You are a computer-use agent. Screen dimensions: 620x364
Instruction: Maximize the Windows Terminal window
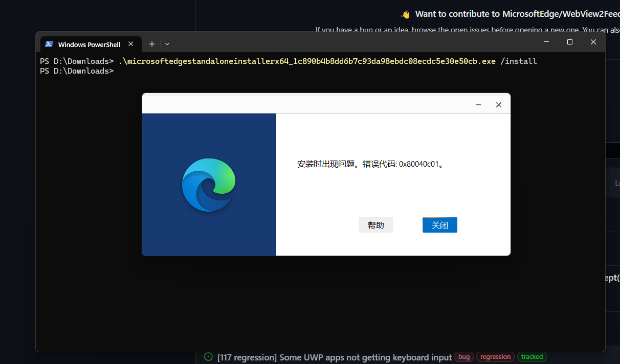[x=570, y=42]
